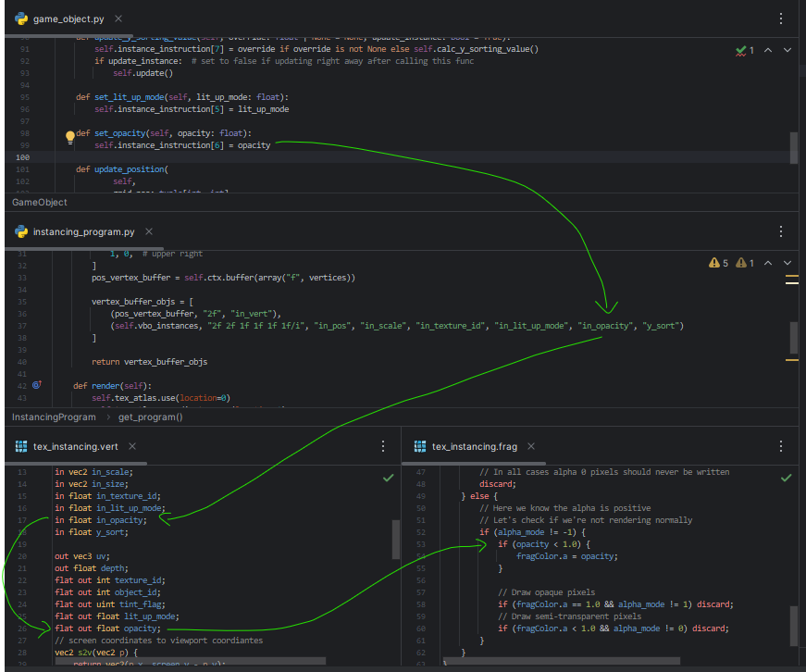Click the first discard statement in frag shader
Viewport: 806px width, 672px height.
pyautogui.click(x=498, y=484)
